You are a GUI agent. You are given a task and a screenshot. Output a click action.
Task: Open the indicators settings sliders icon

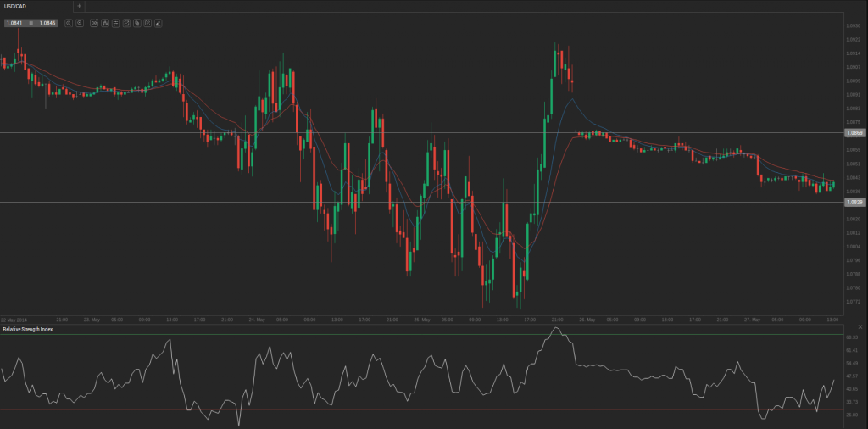click(115, 23)
